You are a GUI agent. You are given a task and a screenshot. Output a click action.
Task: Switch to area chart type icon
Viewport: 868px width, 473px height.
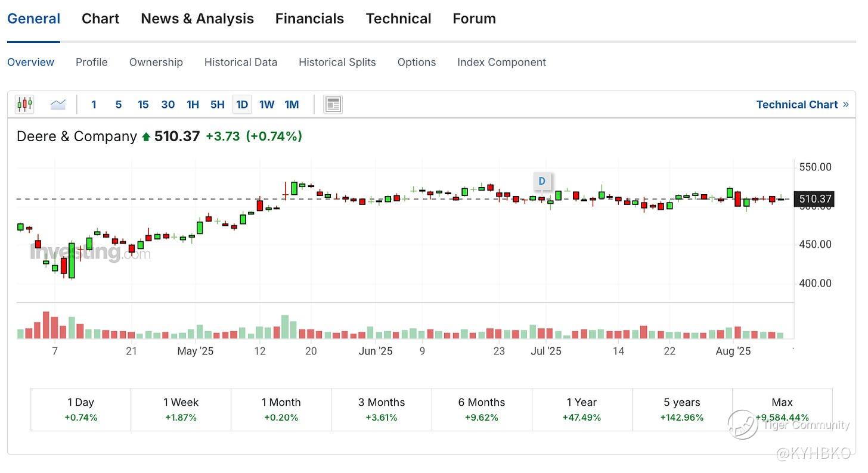58,104
